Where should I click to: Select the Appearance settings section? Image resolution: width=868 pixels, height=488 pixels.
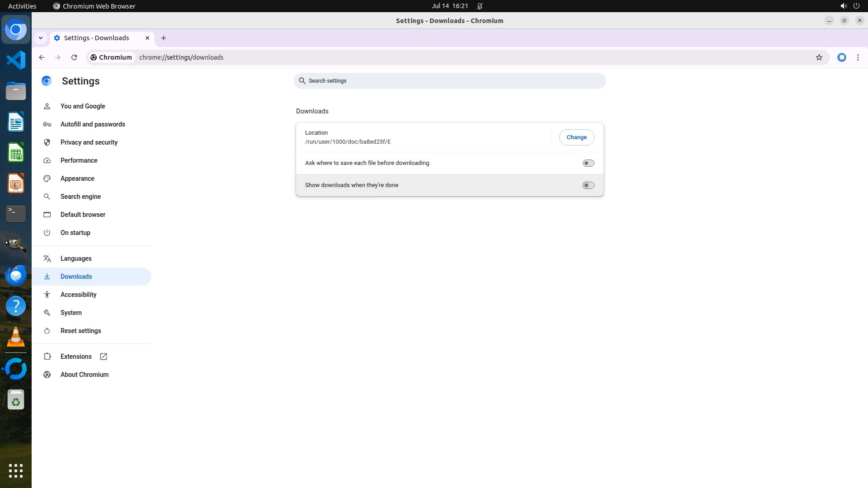pos(77,178)
